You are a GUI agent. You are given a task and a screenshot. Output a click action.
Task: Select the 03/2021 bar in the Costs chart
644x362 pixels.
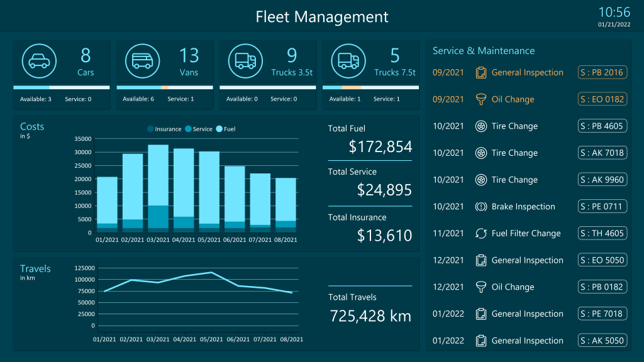pyautogui.click(x=158, y=189)
